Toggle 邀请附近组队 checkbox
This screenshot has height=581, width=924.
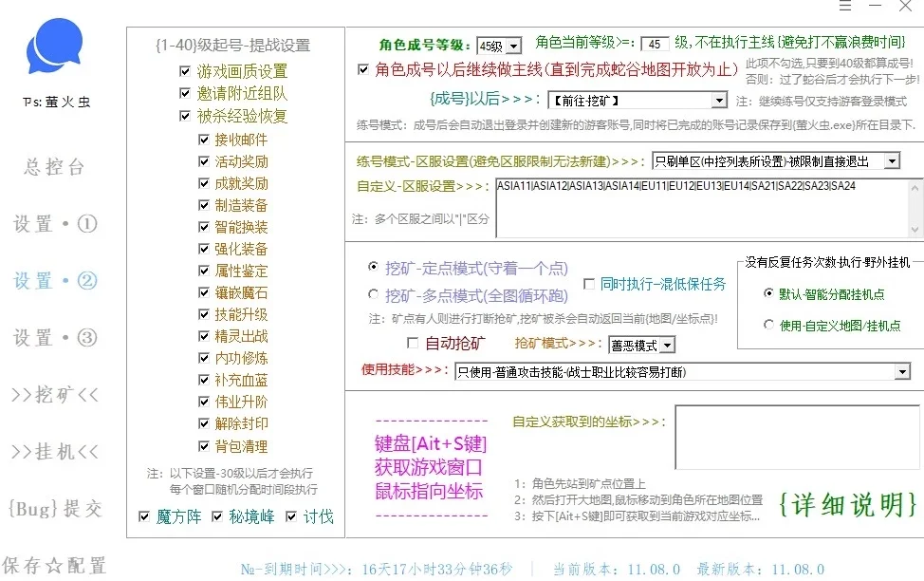click(184, 93)
